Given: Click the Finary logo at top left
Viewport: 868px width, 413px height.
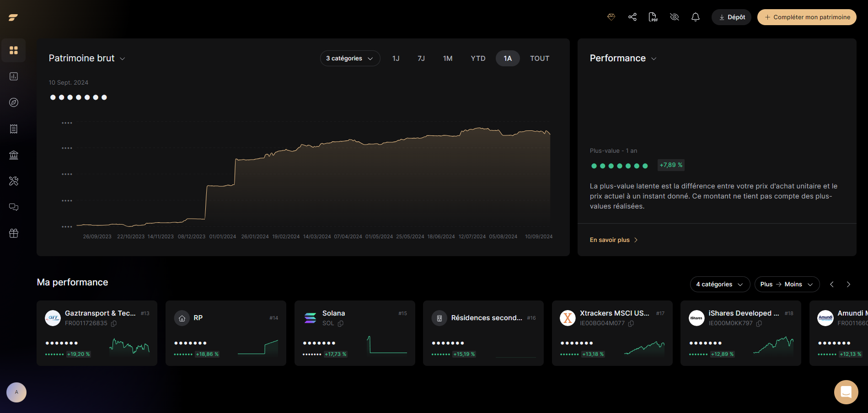Looking at the screenshot, I should (x=13, y=17).
